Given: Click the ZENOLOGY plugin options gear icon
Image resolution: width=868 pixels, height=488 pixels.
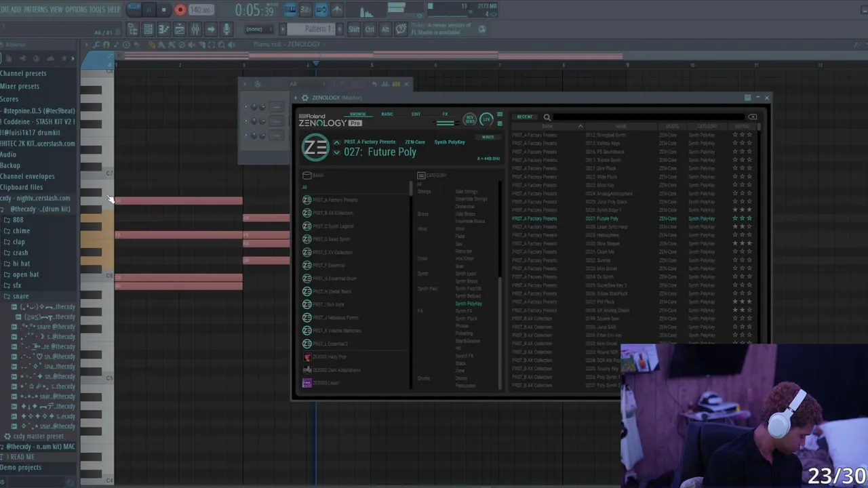Looking at the screenshot, I should [305, 98].
